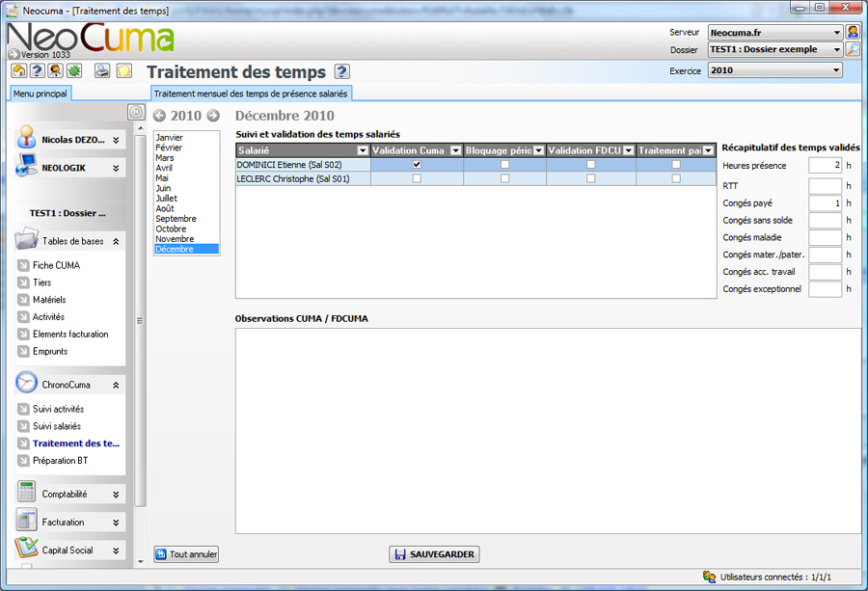
Task: Select the Traitement mensuel des temps tab
Action: [x=251, y=94]
